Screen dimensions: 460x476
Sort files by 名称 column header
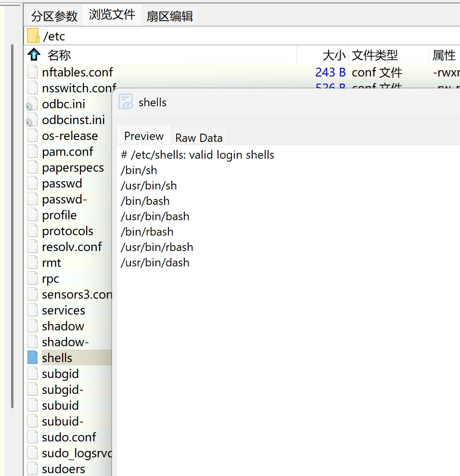click(x=59, y=55)
